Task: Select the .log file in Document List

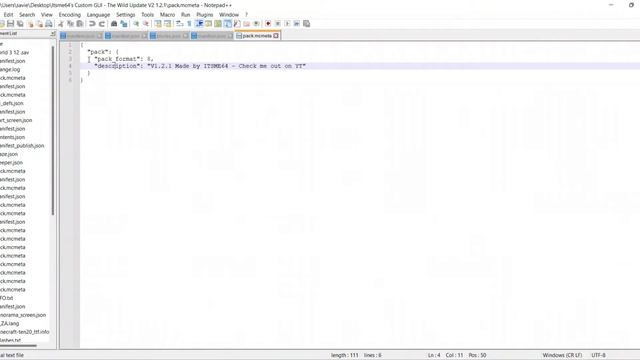Action: pyautogui.click(x=10, y=69)
